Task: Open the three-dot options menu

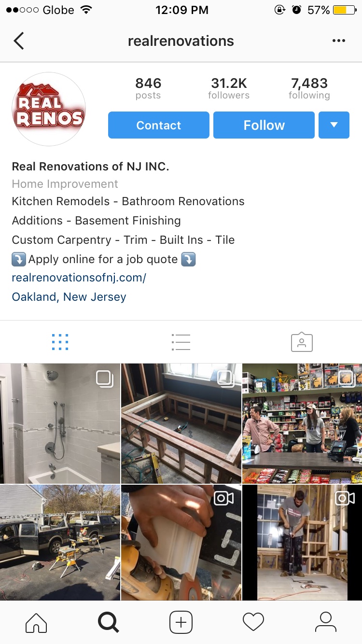Action: tap(339, 41)
